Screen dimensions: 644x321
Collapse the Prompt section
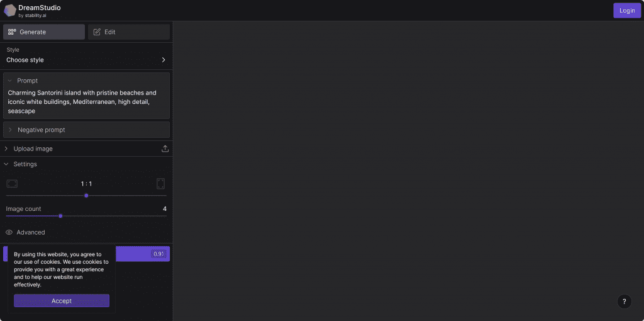click(x=9, y=81)
